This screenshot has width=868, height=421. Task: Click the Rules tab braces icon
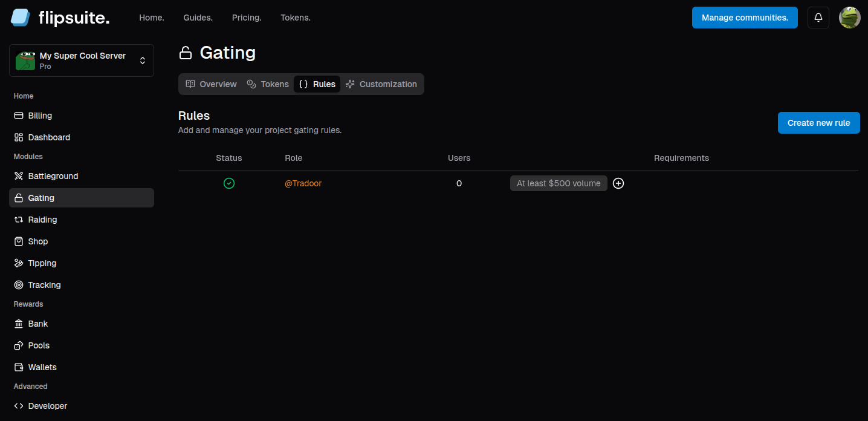pos(303,84)
